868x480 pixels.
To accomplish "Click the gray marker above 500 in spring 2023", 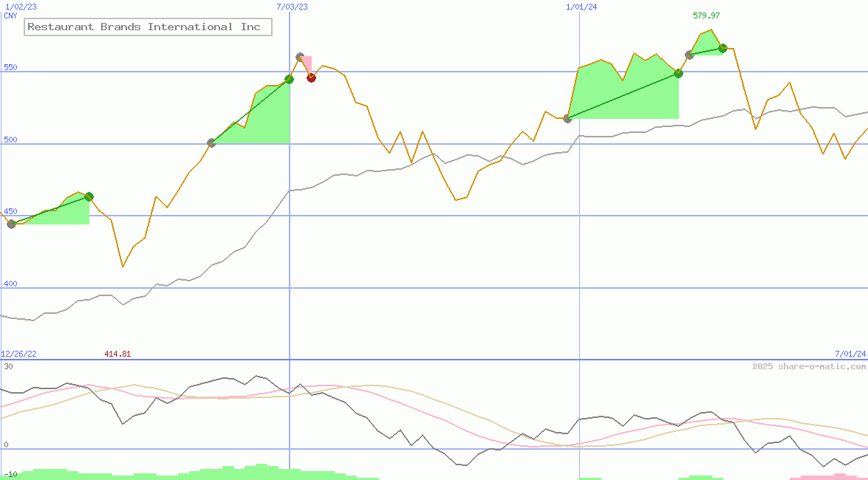I will tap(212, 143).
